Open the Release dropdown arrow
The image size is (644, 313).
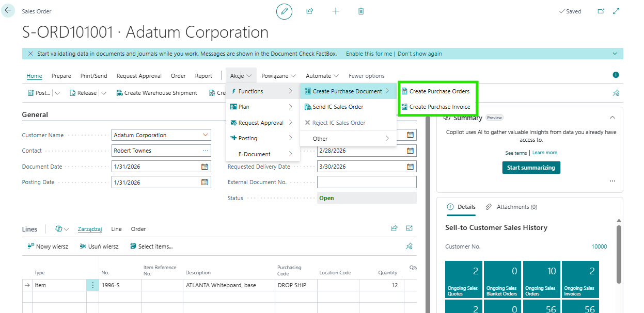(x=103, y=93)
